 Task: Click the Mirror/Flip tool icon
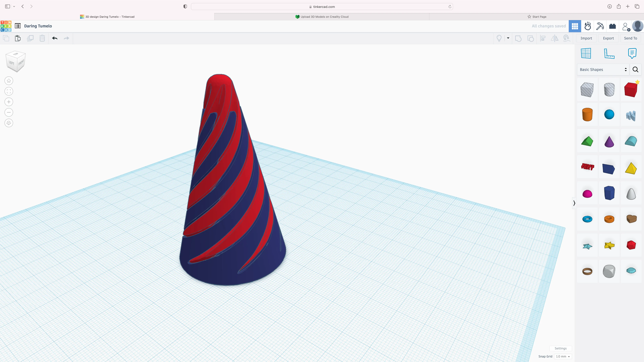(554, 38)
